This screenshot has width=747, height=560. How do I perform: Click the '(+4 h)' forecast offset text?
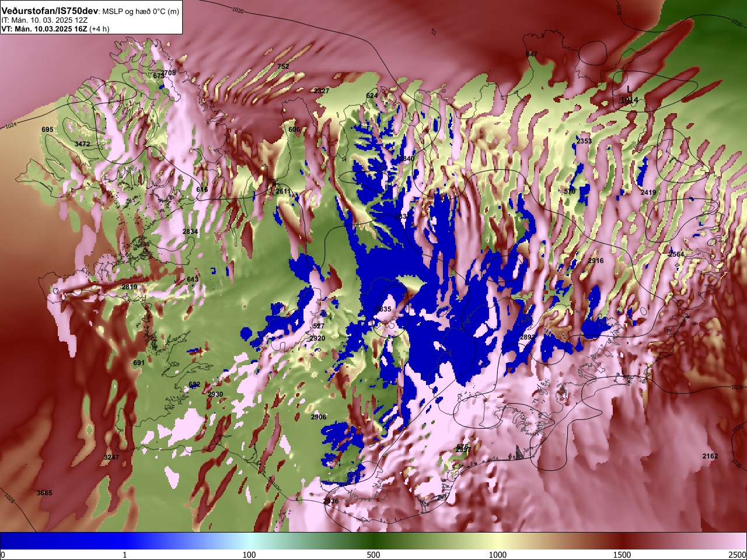click(x=99, y=29)
